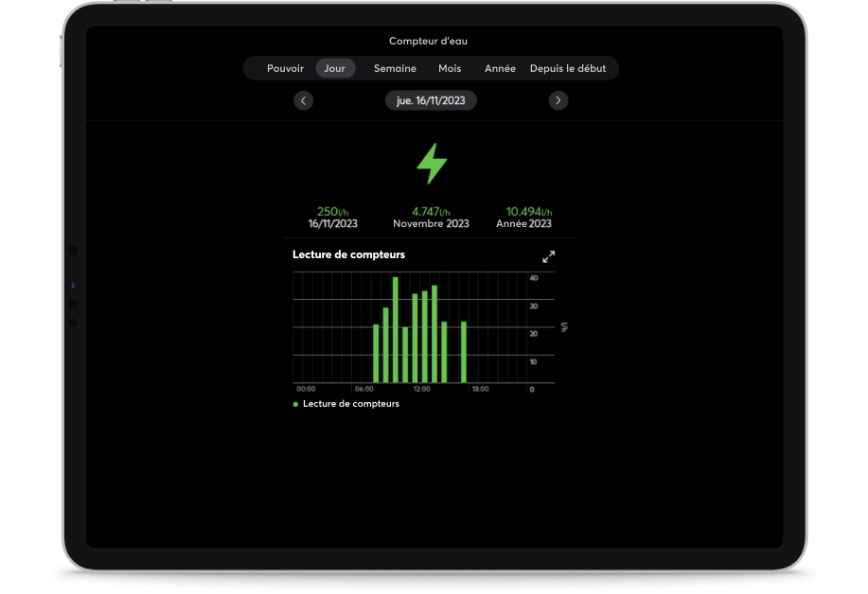Viewport: 868px width, 594px height.
Task: Select the Jour tab
Action: (335, 68)
